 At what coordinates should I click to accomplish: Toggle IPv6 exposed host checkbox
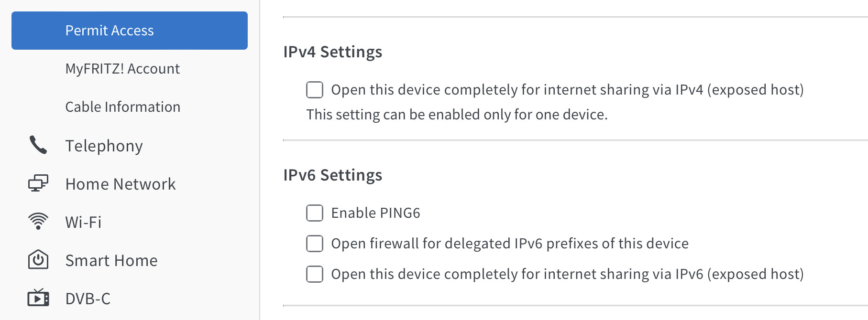(315, 274)
